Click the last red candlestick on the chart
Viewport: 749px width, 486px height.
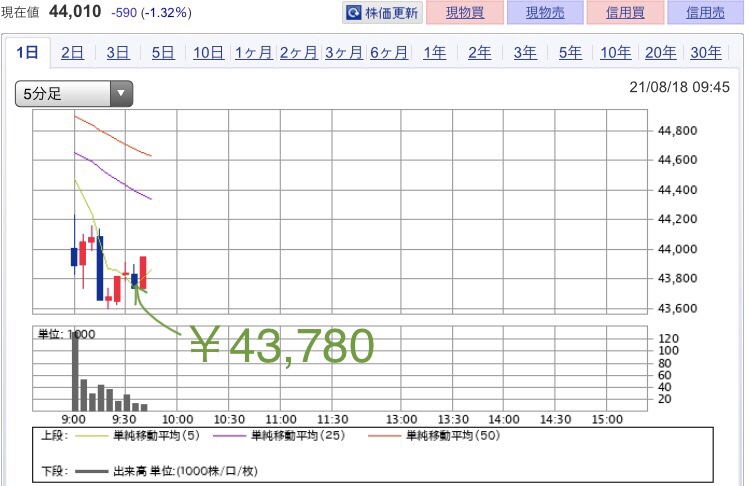point(143,273)
